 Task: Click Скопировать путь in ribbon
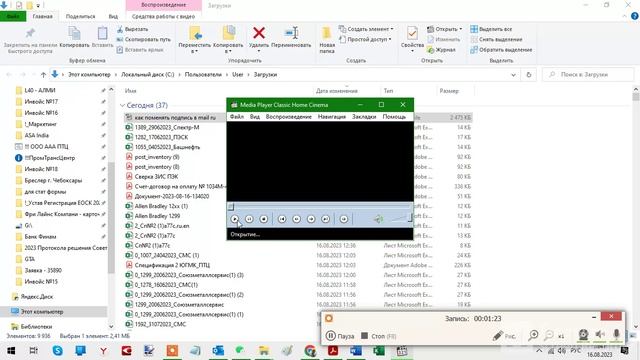pos(144,40)
